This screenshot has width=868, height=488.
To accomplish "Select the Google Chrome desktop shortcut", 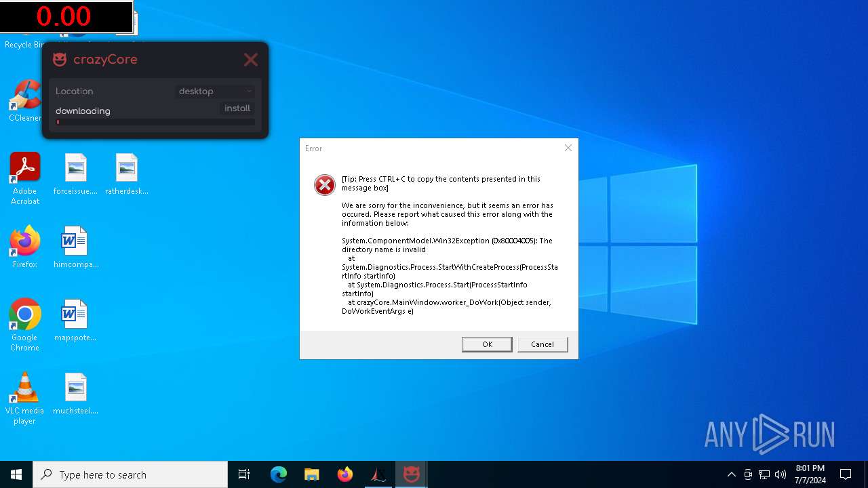I will click(x=24, y=325).
